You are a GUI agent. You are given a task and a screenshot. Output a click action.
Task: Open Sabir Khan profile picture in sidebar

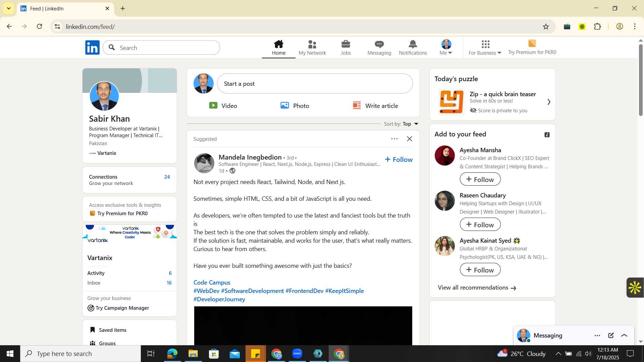pyautogui.click(x=104, y=96)
